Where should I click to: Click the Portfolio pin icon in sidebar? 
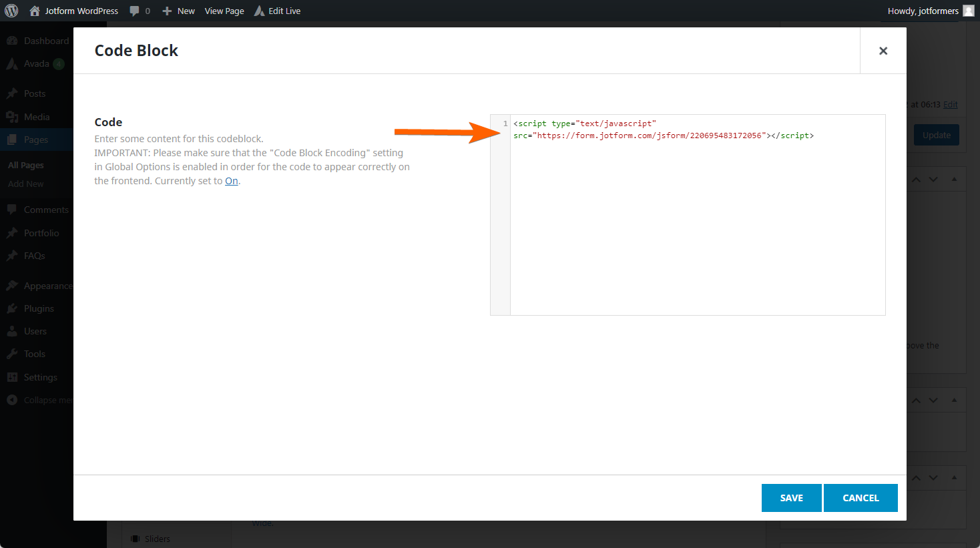12,233
